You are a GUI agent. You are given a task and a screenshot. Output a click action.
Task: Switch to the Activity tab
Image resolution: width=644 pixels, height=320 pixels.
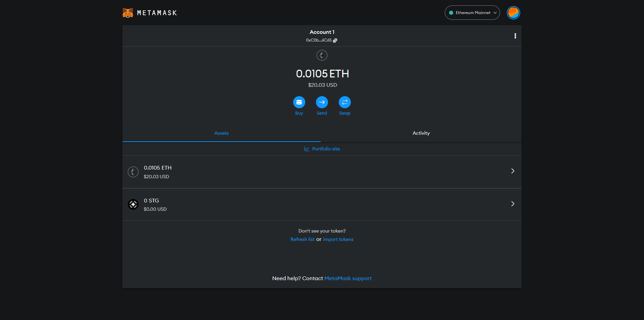coord(421,133)
